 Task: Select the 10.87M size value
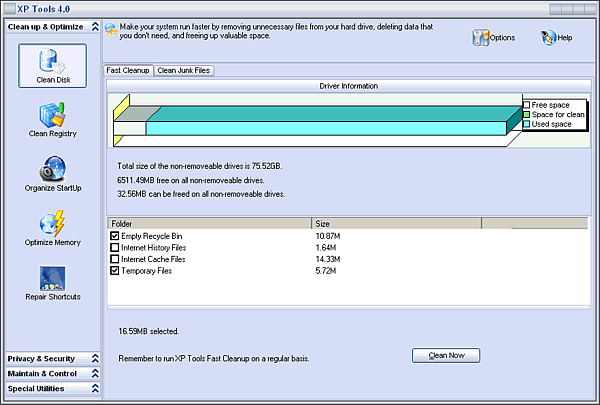coord(328,236)
